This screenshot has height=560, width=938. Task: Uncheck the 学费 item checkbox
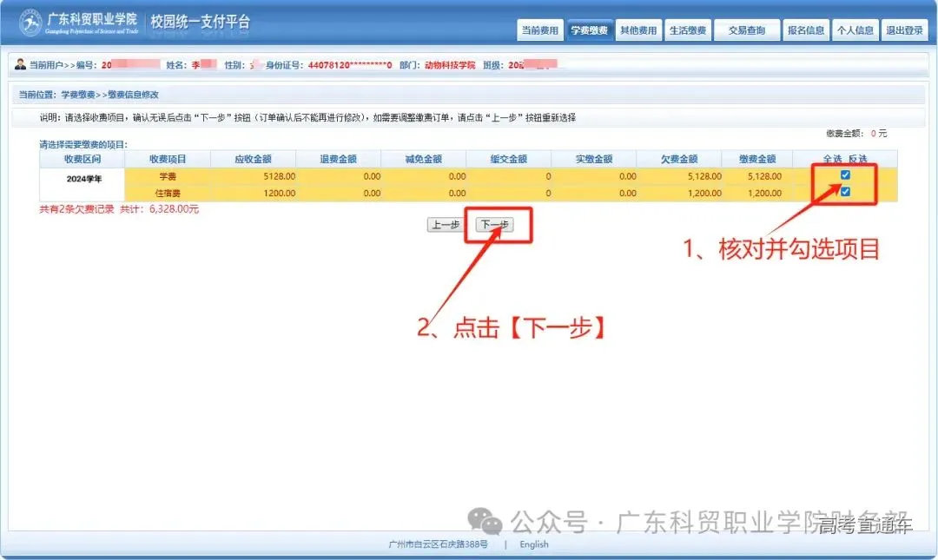845,175
